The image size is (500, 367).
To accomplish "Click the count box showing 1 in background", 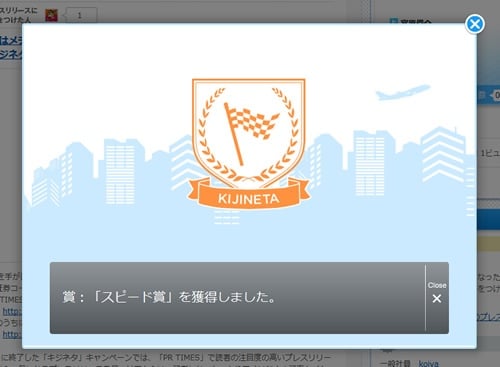I will (x=80, y=15).
